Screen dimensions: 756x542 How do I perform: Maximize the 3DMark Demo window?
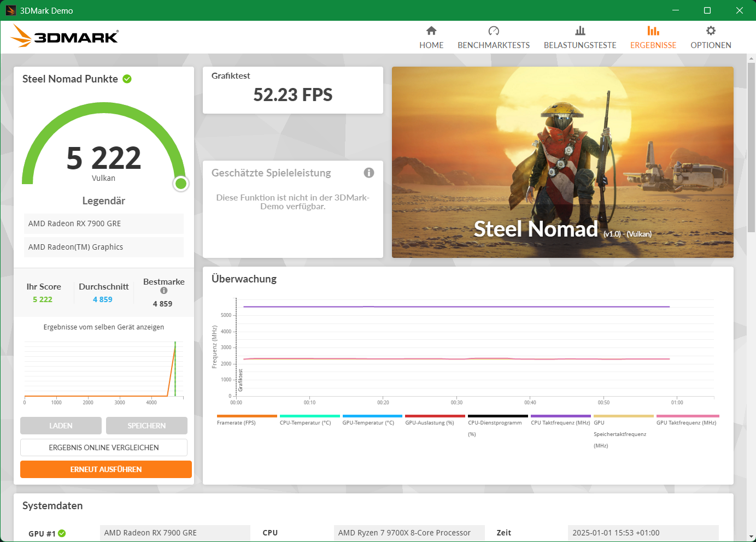point(707,10)
